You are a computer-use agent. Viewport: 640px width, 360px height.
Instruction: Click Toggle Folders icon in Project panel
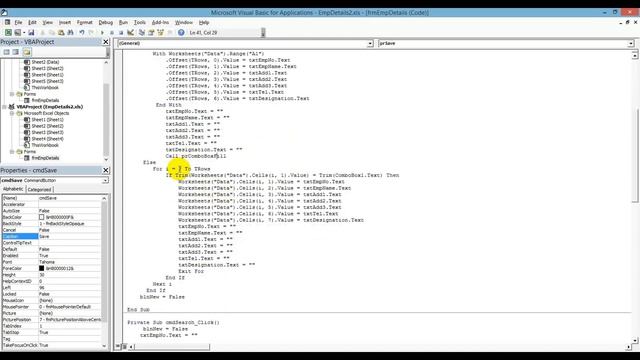click(27, 52)
